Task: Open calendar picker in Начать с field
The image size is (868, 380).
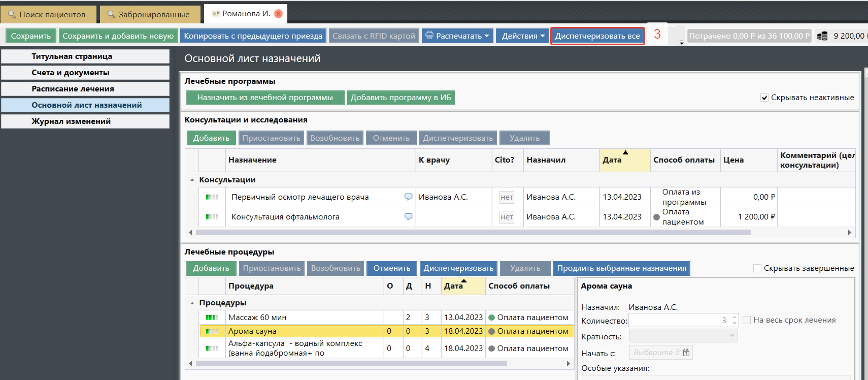Action: click(x=686, y=353)
